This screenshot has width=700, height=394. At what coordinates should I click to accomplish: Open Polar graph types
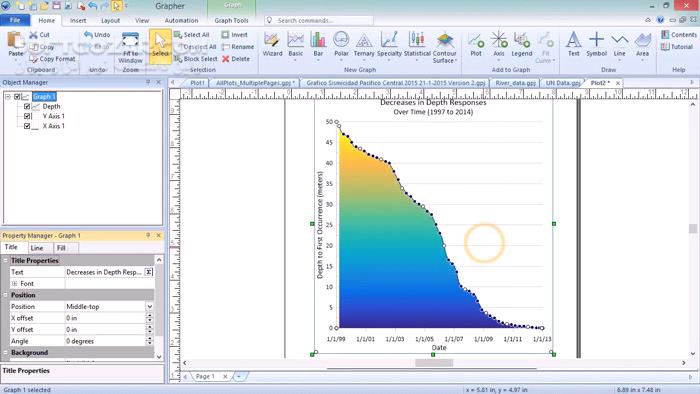341,46
